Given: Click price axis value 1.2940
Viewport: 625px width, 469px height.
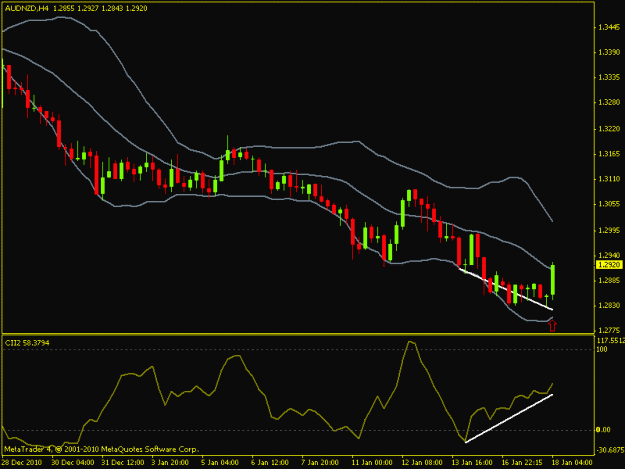Looking at the screenshot, I should pyautogui.click(x=609, y=255).
